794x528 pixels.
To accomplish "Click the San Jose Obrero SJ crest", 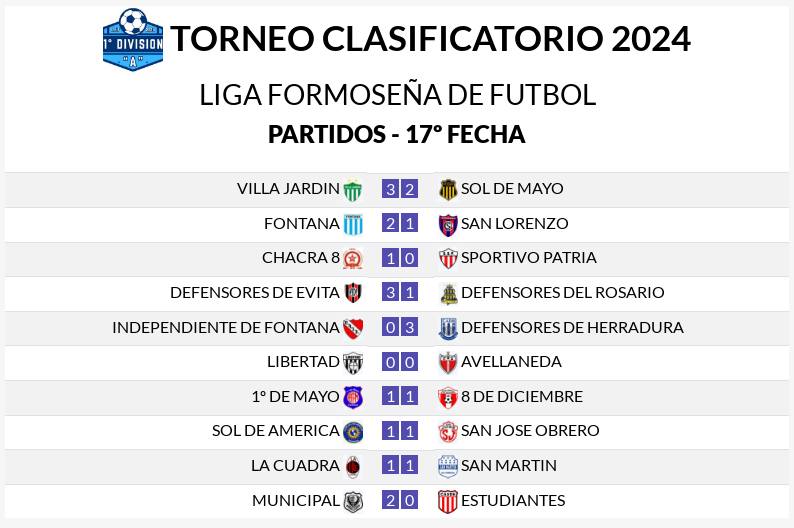I will click(x=448, y=431).
